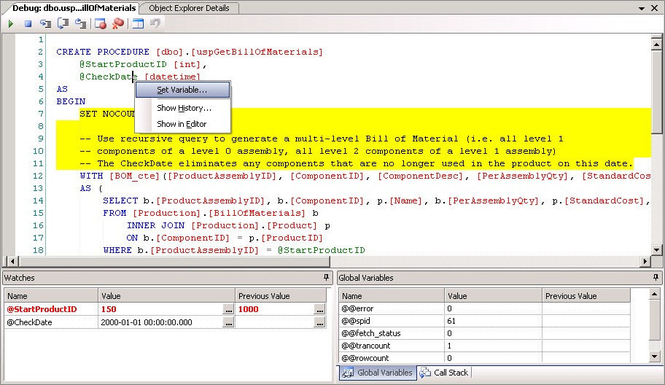This screenshot has width=665, height=385.
Task: Switch to the Call Stack tab
Action: pos(444,373)
